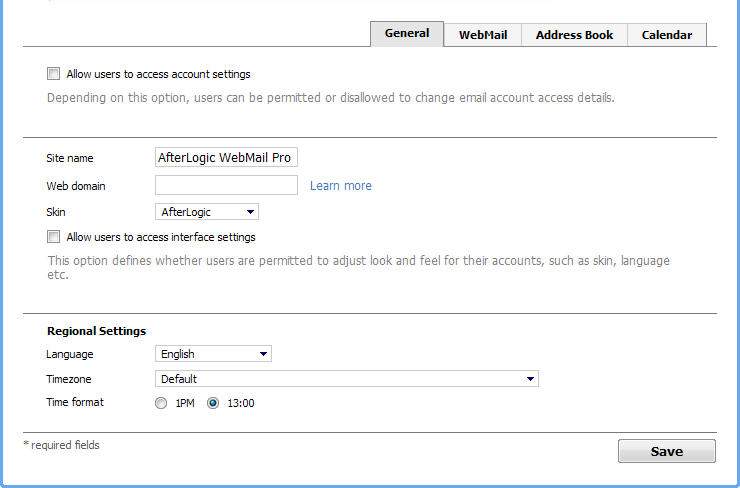The height and width of the screenshot is (488, 740).
Task: Choose the 13:00 time format radio button
Action: coord(213,403)
